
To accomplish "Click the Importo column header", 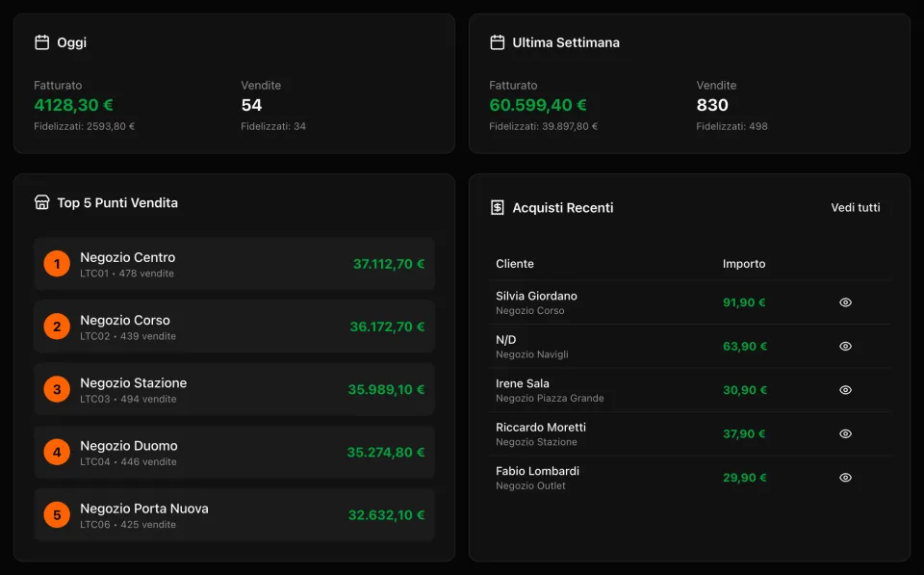I will 744,264.
